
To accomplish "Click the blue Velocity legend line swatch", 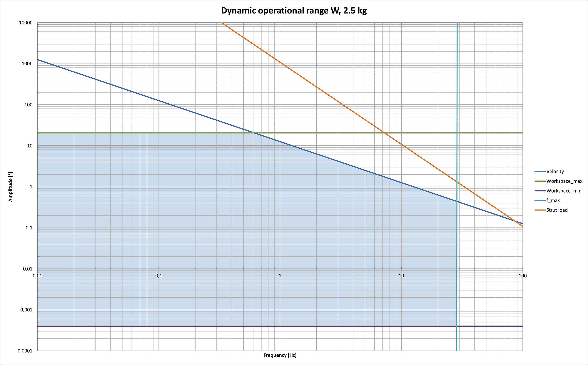I will pos(540,172).
